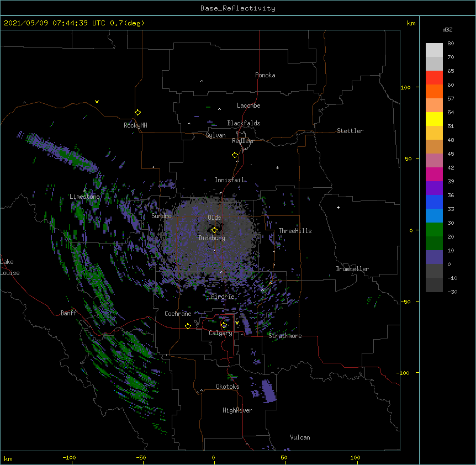Click the Blackfalds city label
This screenshot has width=476, height=465.
(x=244, y=123)
